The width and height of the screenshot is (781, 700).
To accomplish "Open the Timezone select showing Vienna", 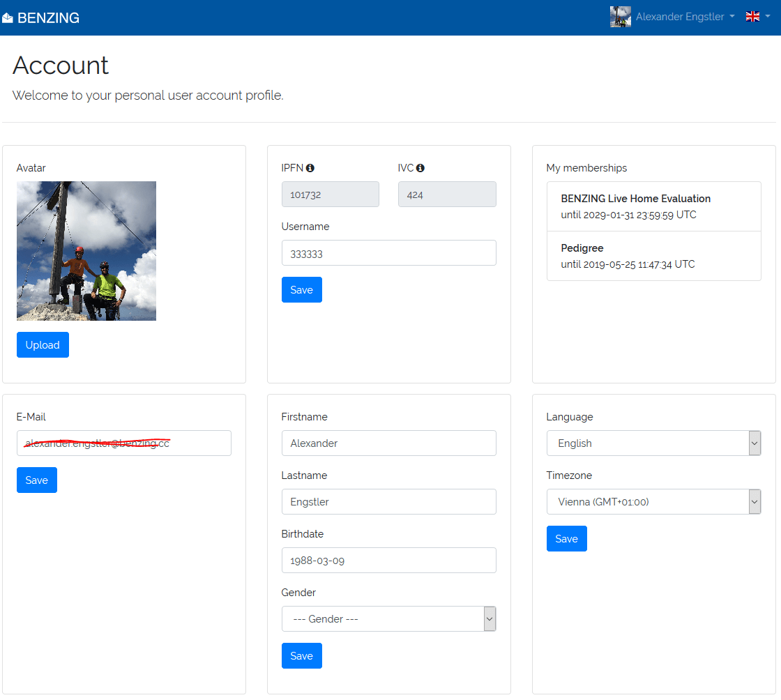I will [653, 501].
